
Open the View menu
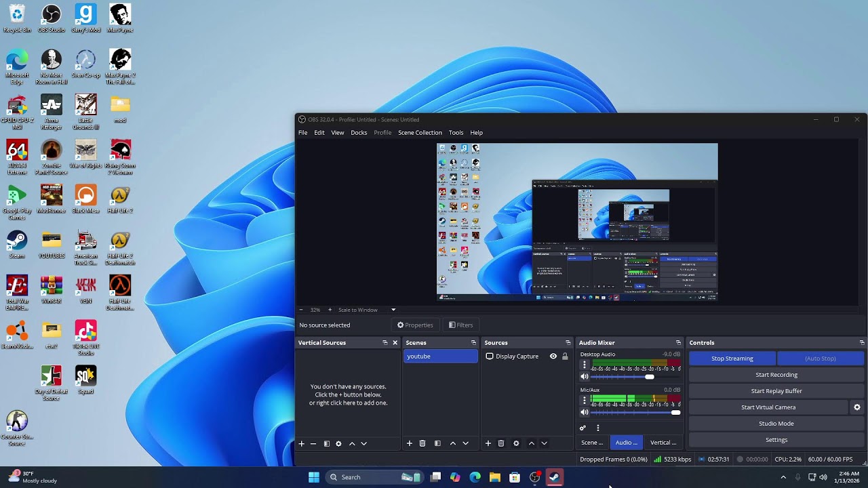pos(338,133)
